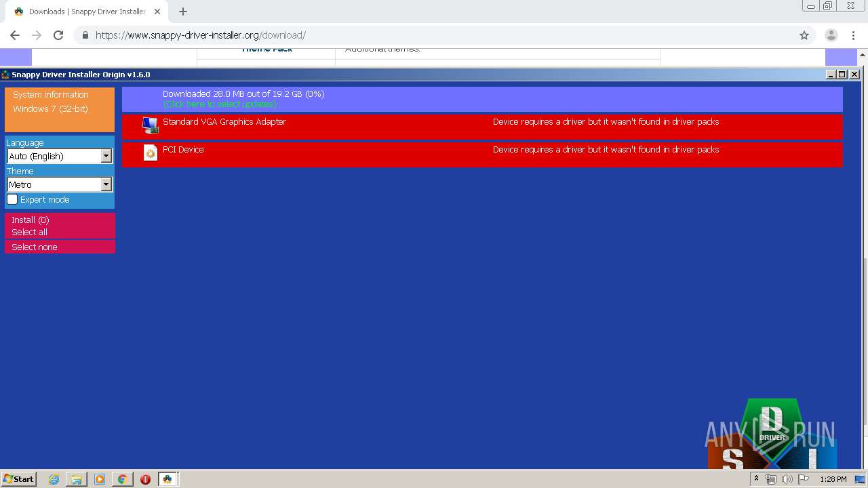Screen dimensions: 868x488
Task: Click driver-not-found message for Standard VGA Graphics Adapter
Action: (x=606, y=122)
